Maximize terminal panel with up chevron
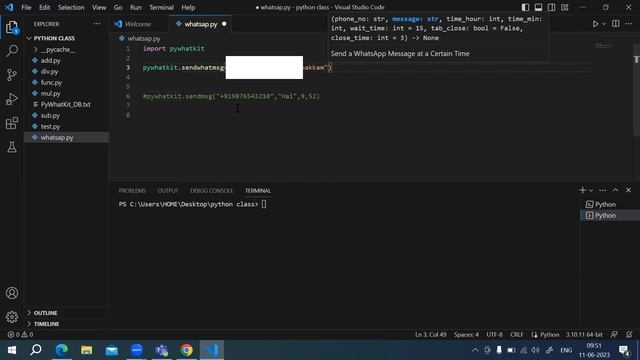Screen dimensions: 640x360 coord(616,190)
